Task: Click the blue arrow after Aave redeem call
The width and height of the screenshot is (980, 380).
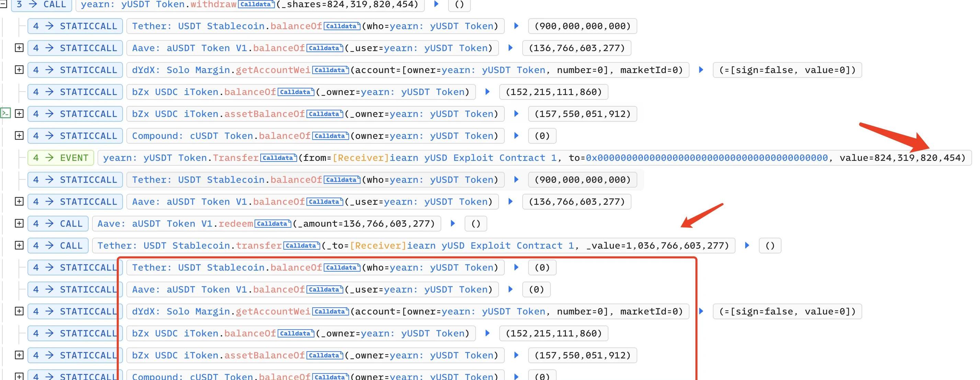Action: coord(453,224)
